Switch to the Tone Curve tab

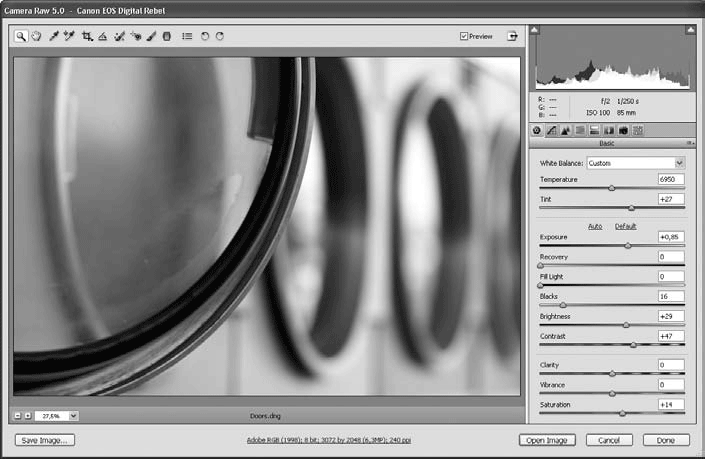tap(551, 130)
